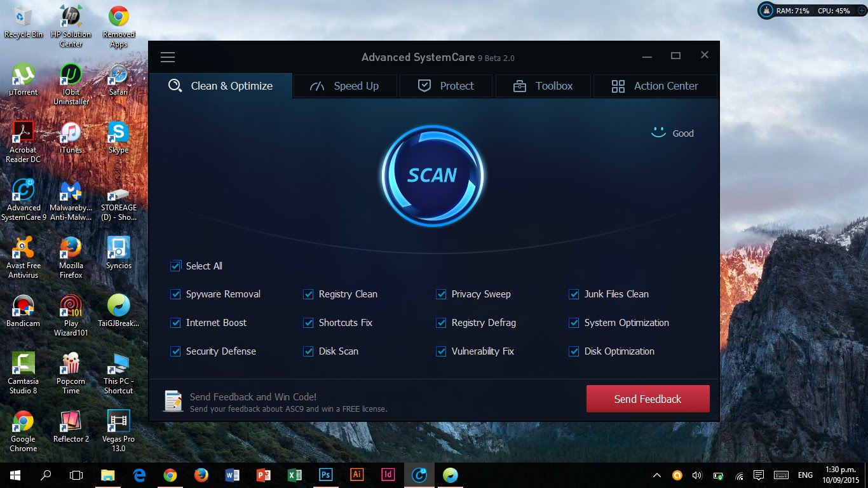Open taskbar search magnifier
The width and height of the screenshot is (868, 488).
pos(46,475)
